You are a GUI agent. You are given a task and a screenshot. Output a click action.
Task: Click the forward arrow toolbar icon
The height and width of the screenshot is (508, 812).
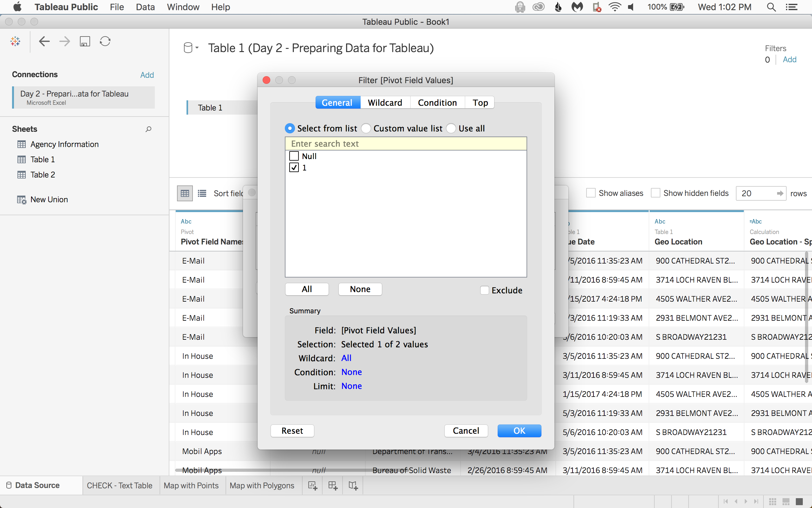click(65, 41)
